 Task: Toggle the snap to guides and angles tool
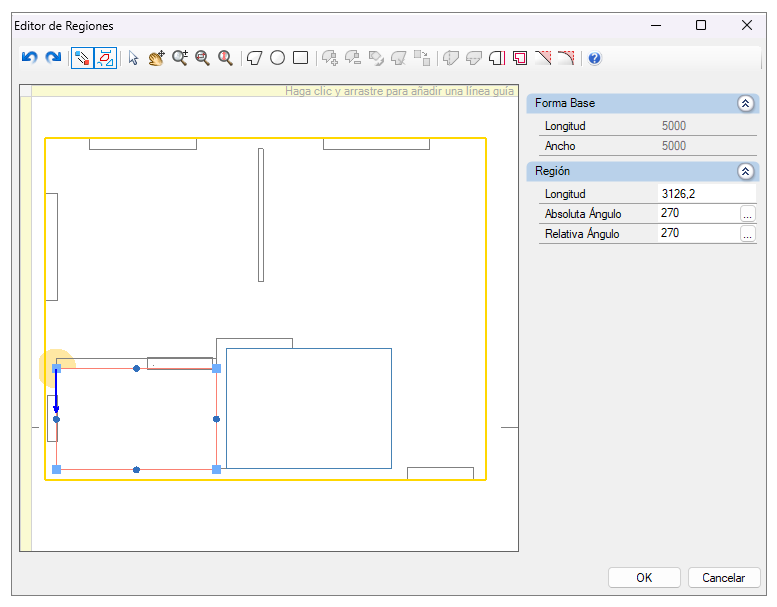(x=106, y=58)
